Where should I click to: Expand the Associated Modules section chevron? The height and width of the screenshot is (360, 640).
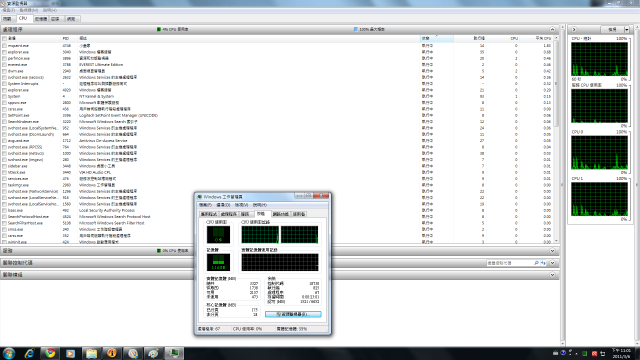tap(552, 275)
